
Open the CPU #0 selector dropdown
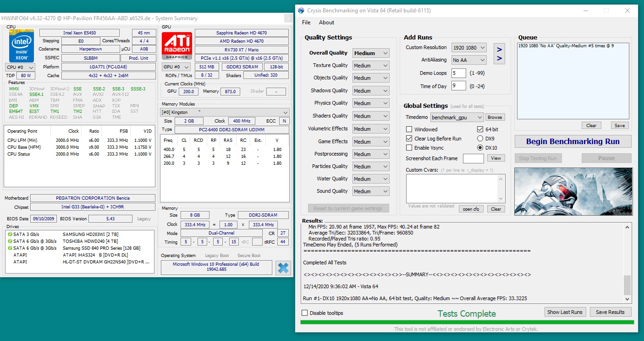20,67
